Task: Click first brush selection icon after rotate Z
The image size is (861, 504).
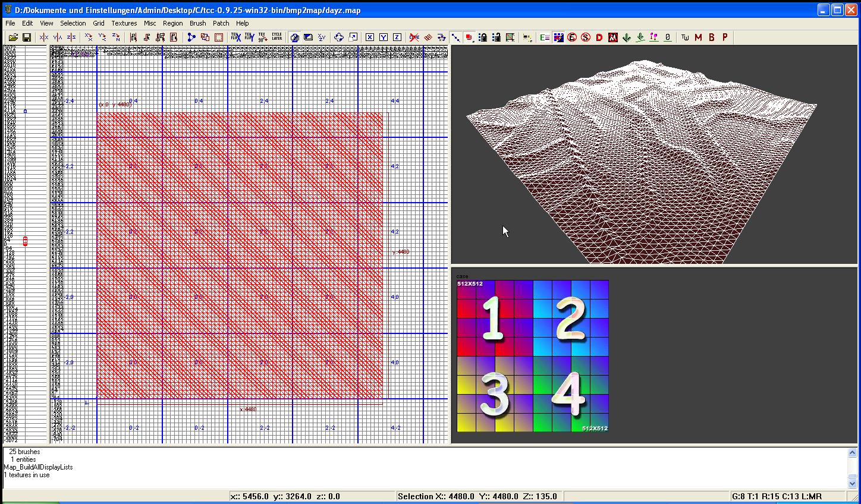Action: (133, 37)
